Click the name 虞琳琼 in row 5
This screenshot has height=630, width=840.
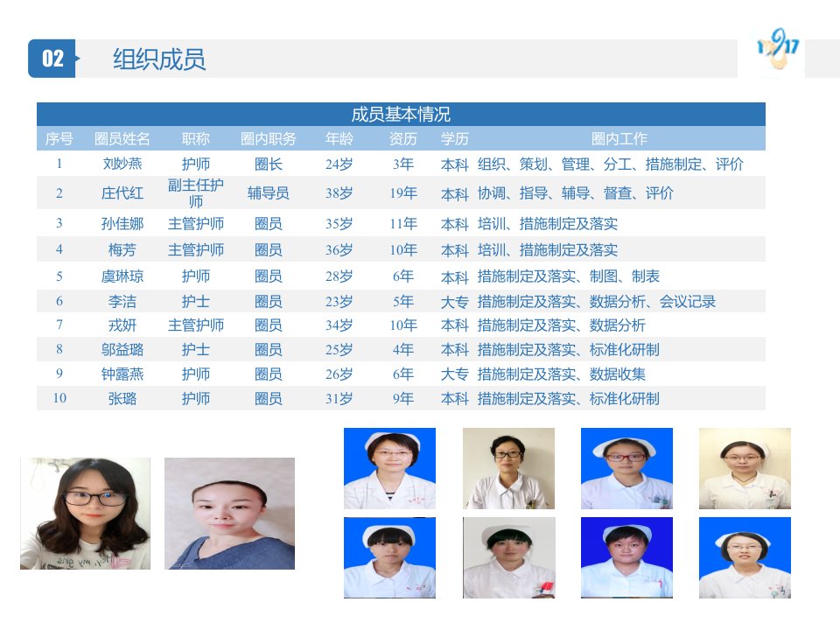point(122,276)
